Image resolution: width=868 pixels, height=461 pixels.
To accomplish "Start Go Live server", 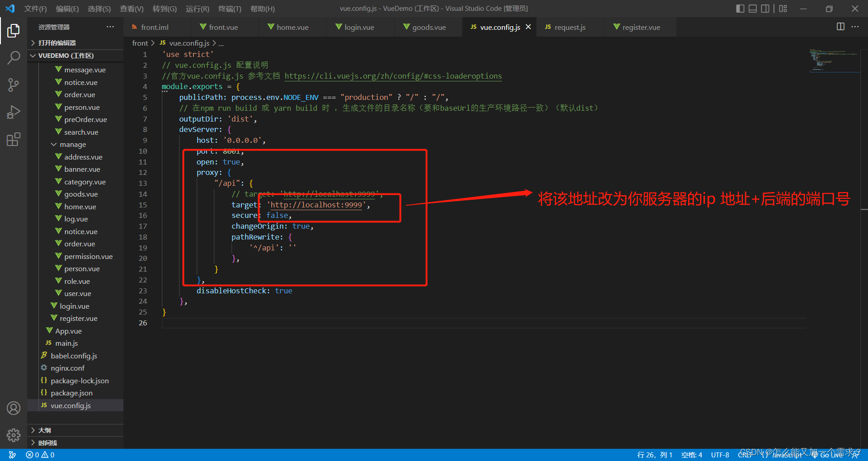I will 827,455.
